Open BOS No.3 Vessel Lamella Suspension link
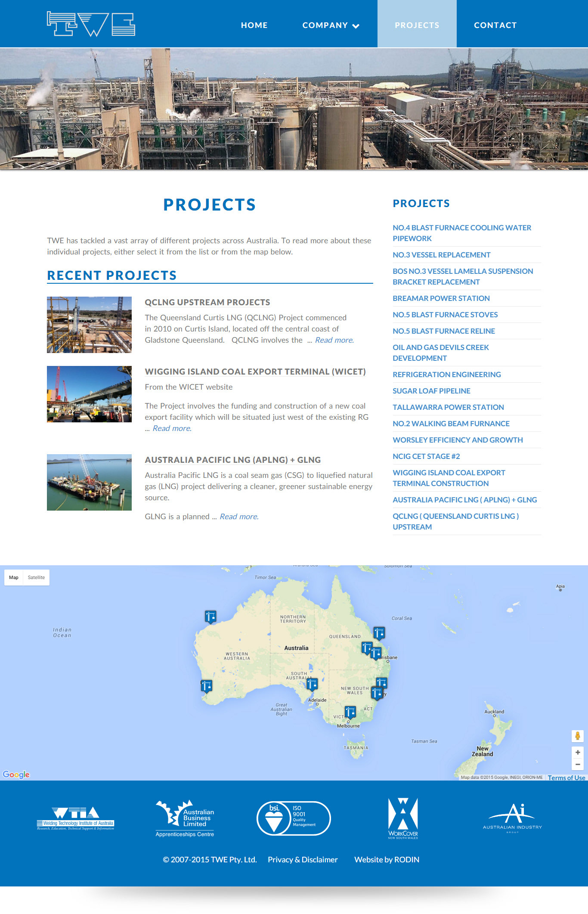This screenshot has width=588, height=914. [x=463, y=276]
